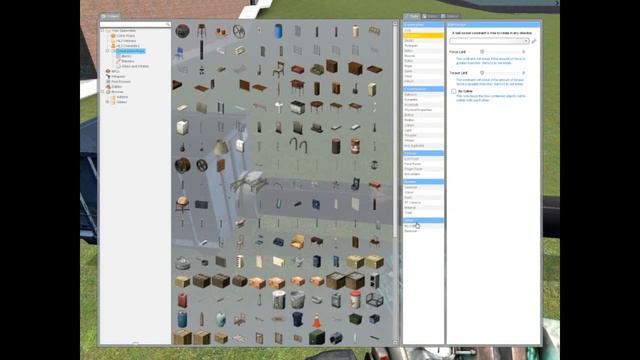This screenshot has width=640, height=360.
Task: Spawn the wire mesh basket prop
Action: (x=374, y=300)
